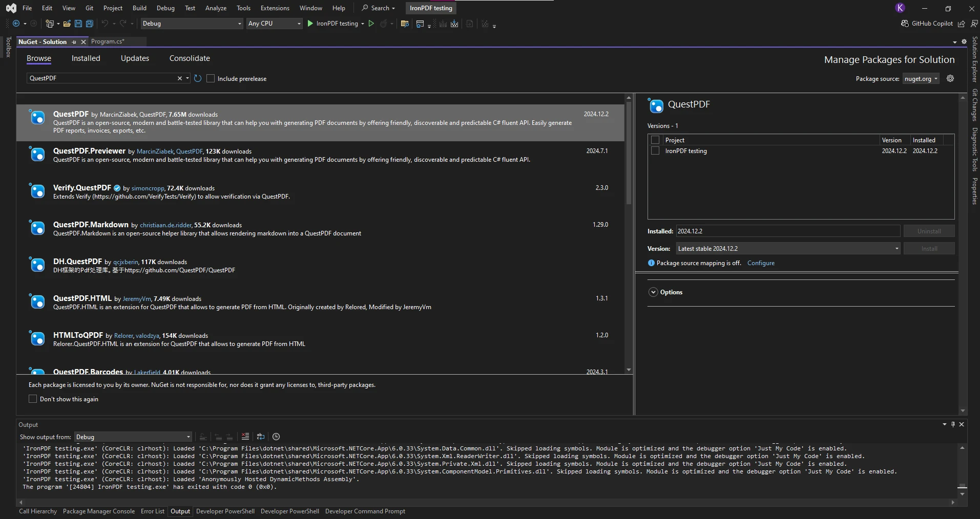
Task: Click the Configure package source mapping link
Action: pyautogui.click(x=761, y=263)
